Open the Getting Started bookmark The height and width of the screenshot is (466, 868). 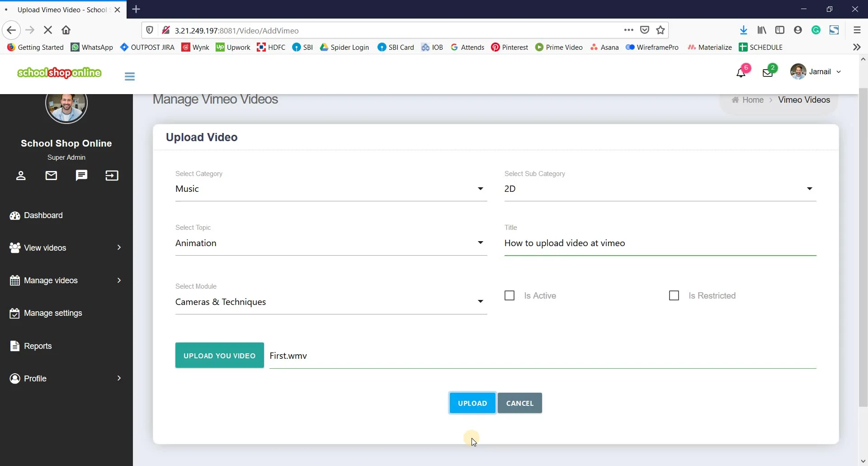[35, 47]
